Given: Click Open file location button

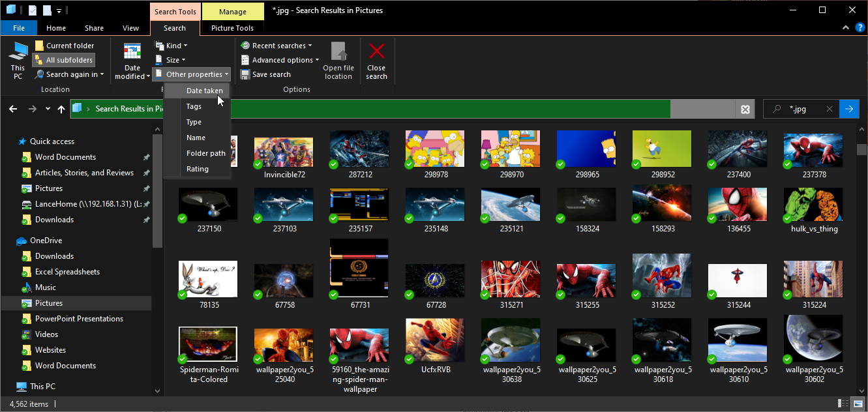Looking at the screenshot, I should tap(338, 61).
